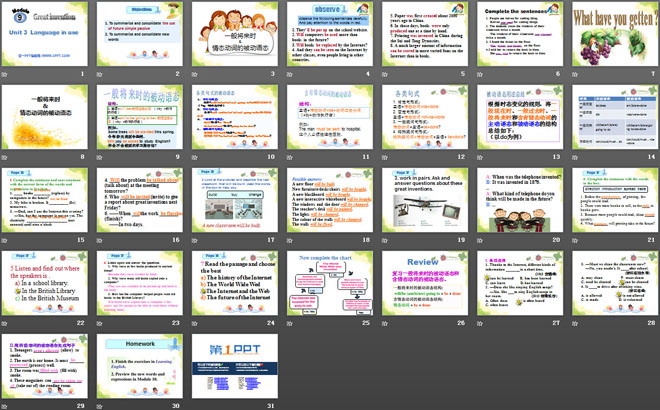Click the animation star icon under slide 13
The image size is (660, 410).
pos(480,157)
